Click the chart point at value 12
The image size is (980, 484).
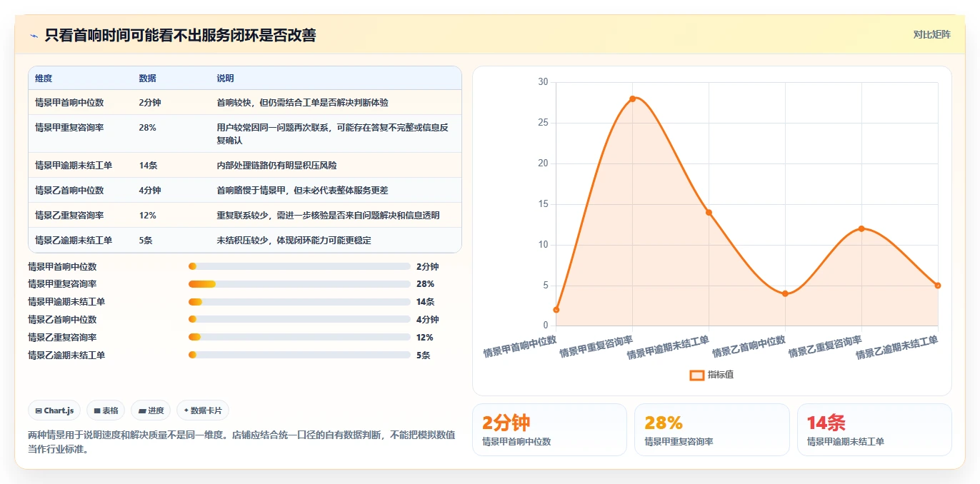(x=861, y=228)
